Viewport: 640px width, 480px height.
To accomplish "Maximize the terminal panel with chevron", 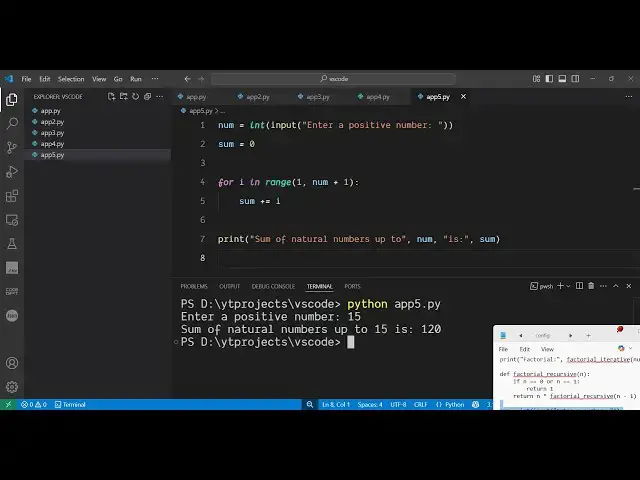I will [616, 286].
